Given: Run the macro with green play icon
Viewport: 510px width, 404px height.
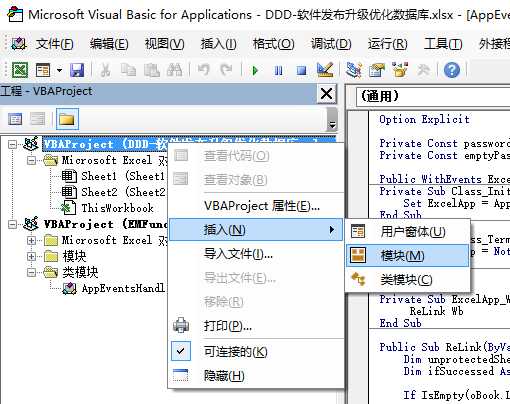Looking at the screenshot, I should tap(255, 70).
